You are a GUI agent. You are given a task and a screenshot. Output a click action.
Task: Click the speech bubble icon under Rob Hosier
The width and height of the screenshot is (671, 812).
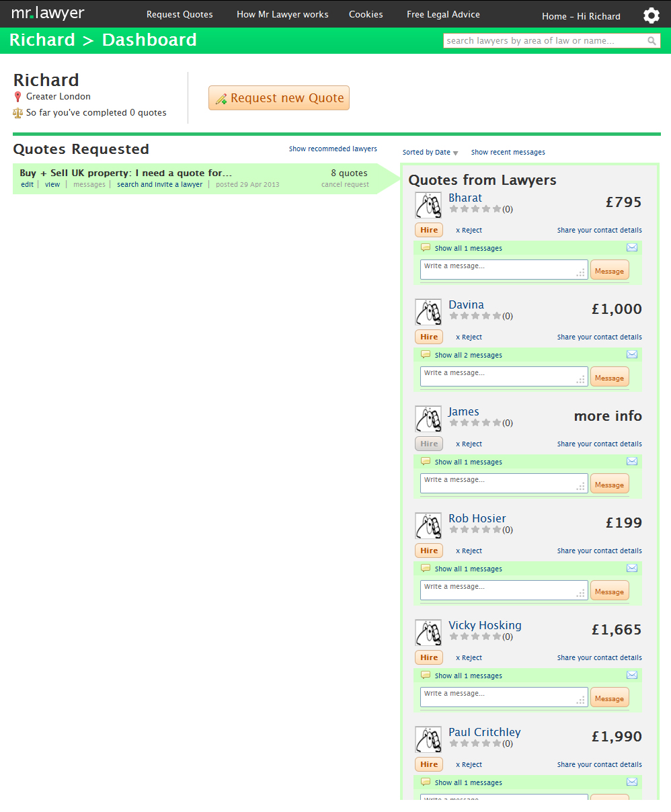pyautogui.click(x=425, y=568)
